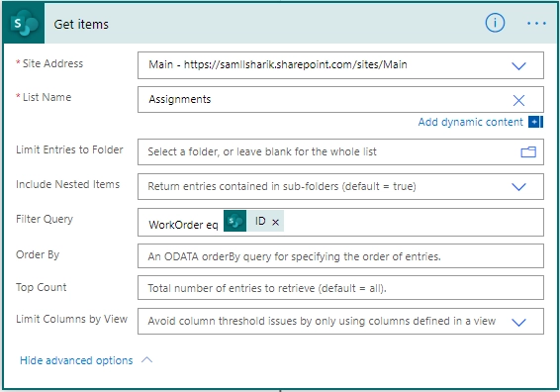The width and height of the screenshot is (560, 392).
Task: Click the Add dynamic content link
Action: [470, 122]
